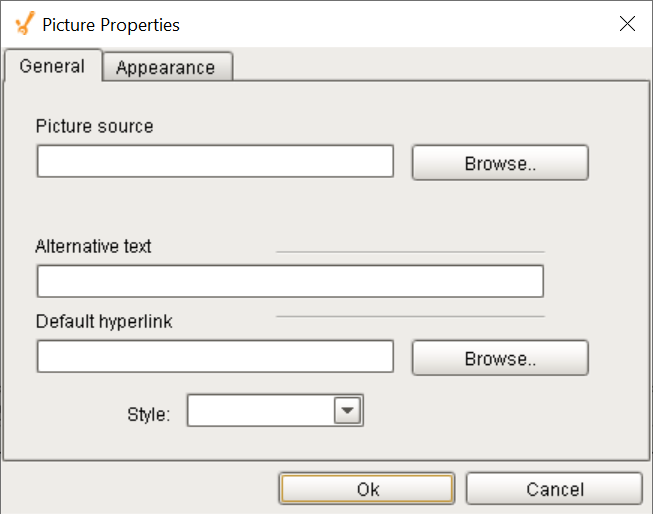Select the Default hyperlink input box
The width and height of the screenshot is (653, 514).
(215, 356)
